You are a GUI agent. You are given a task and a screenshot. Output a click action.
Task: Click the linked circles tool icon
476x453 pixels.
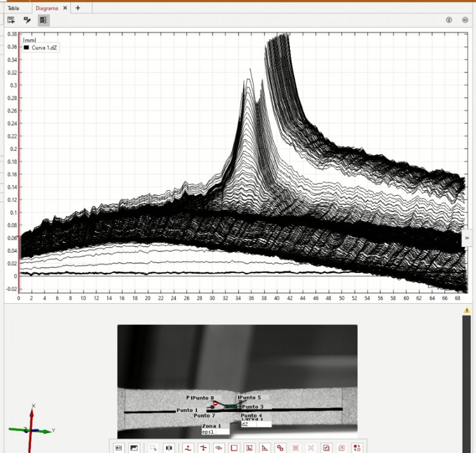280,448
